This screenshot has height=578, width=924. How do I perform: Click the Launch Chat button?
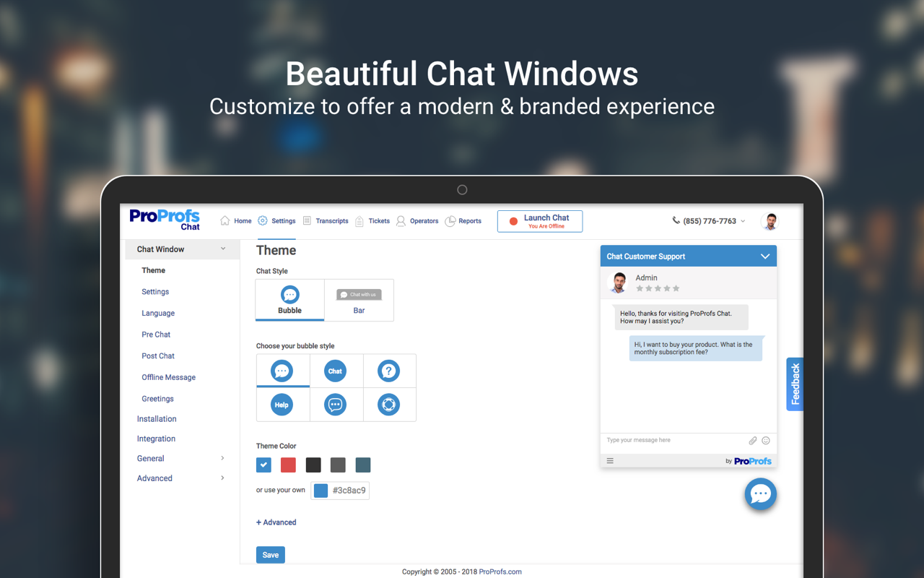coord(540,221)
